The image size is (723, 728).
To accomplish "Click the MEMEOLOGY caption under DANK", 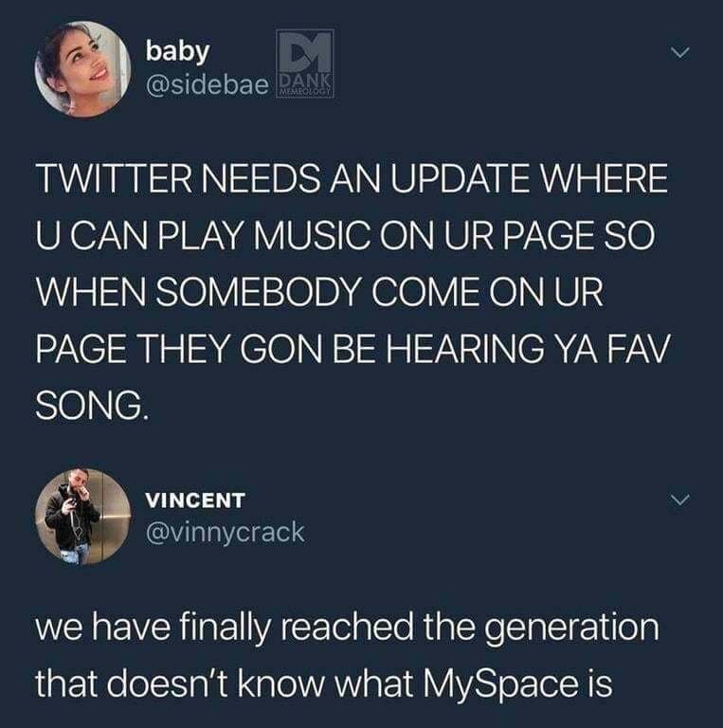I will coord(304,93).
